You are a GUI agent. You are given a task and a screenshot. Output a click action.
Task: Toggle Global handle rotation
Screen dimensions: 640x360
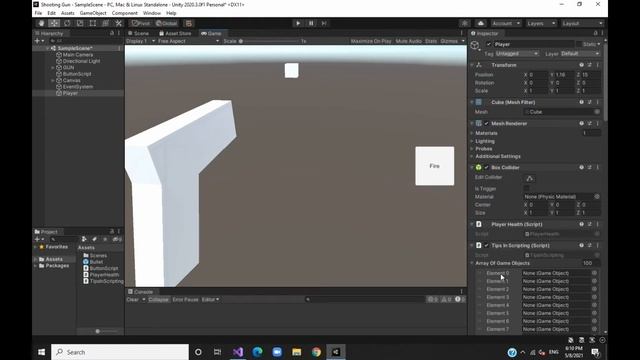click(167, 23)
